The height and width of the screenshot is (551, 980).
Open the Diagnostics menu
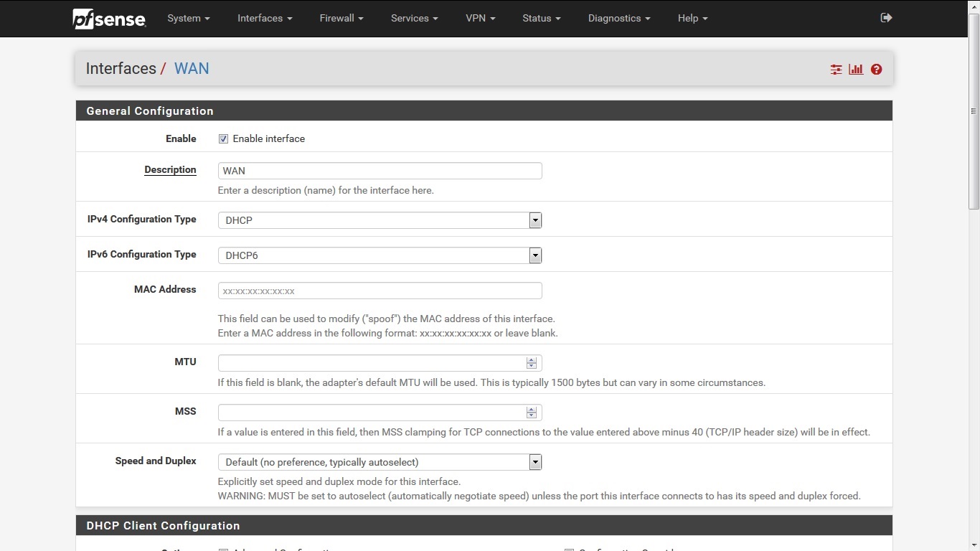[x=618, y=18]
